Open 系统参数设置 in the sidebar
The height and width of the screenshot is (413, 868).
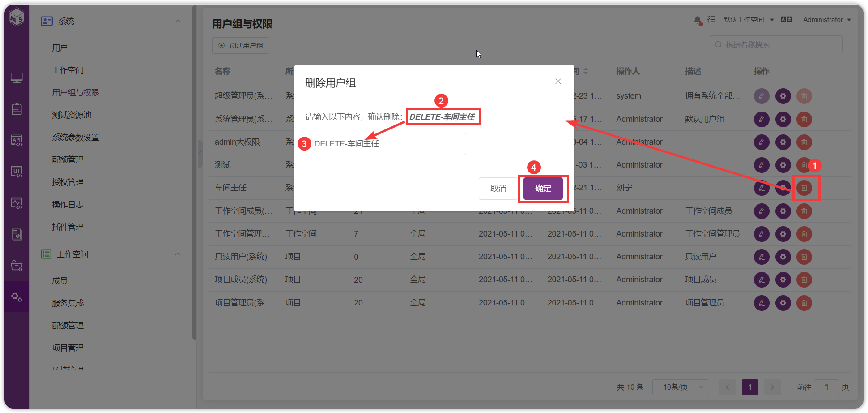pyautogui.click(x=76, y=138)
